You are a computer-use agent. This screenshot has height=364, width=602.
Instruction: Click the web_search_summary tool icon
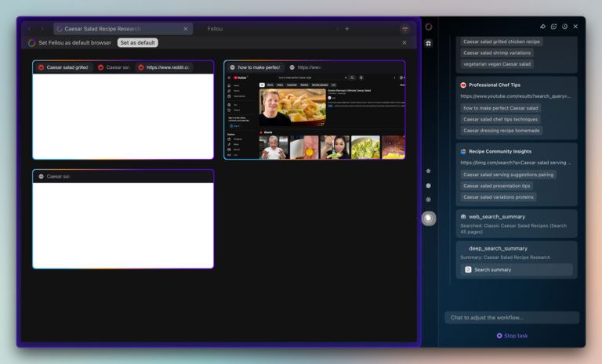click(x=463, y=217)
